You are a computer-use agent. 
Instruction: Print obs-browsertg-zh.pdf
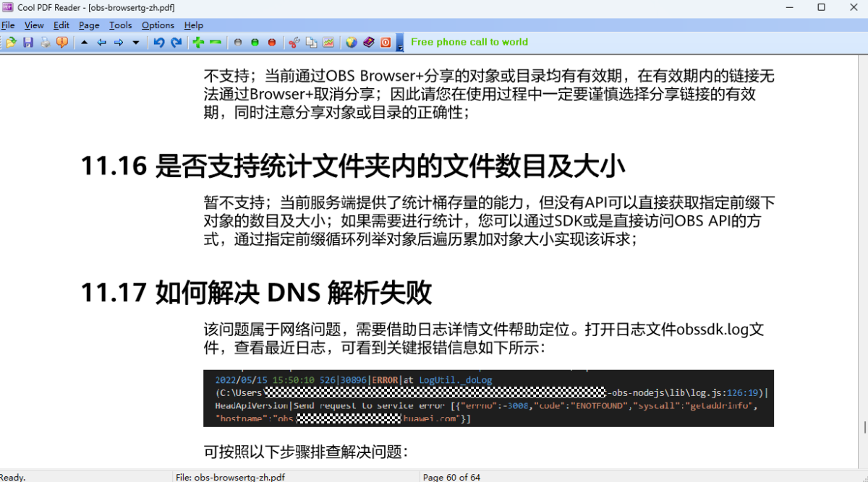[x=46, y=43]
